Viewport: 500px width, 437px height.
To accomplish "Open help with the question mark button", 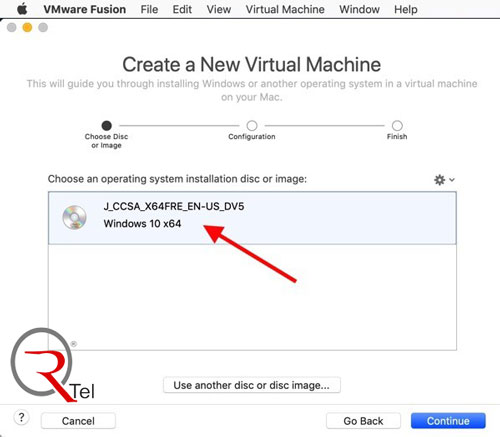I will 21,417.
